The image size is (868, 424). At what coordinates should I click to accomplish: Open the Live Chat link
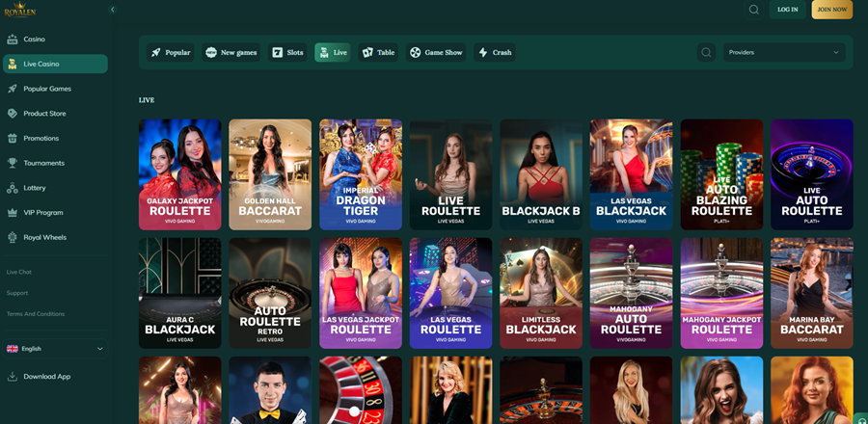[19, 272]
